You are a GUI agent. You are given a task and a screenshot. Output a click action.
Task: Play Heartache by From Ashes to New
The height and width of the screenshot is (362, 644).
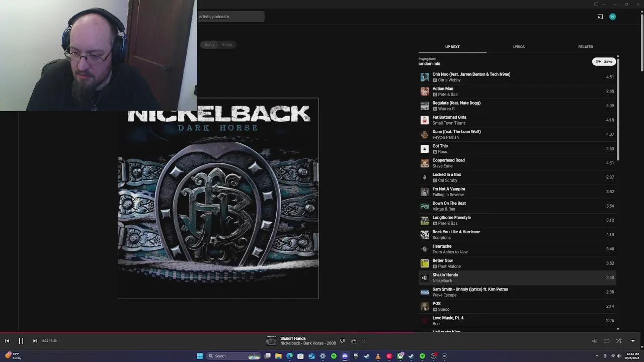(x=517, y=249)
